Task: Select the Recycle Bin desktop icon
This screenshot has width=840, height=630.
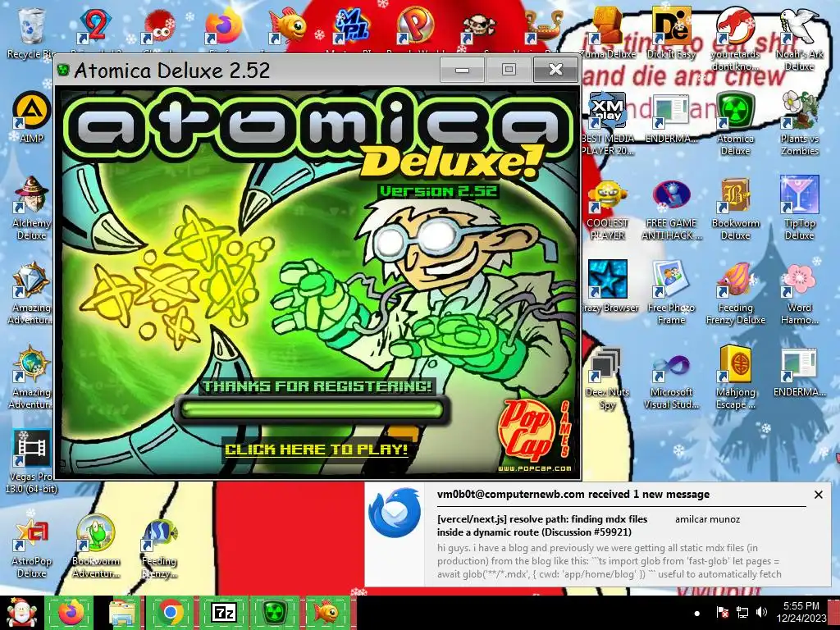Action: click(32, 32)
